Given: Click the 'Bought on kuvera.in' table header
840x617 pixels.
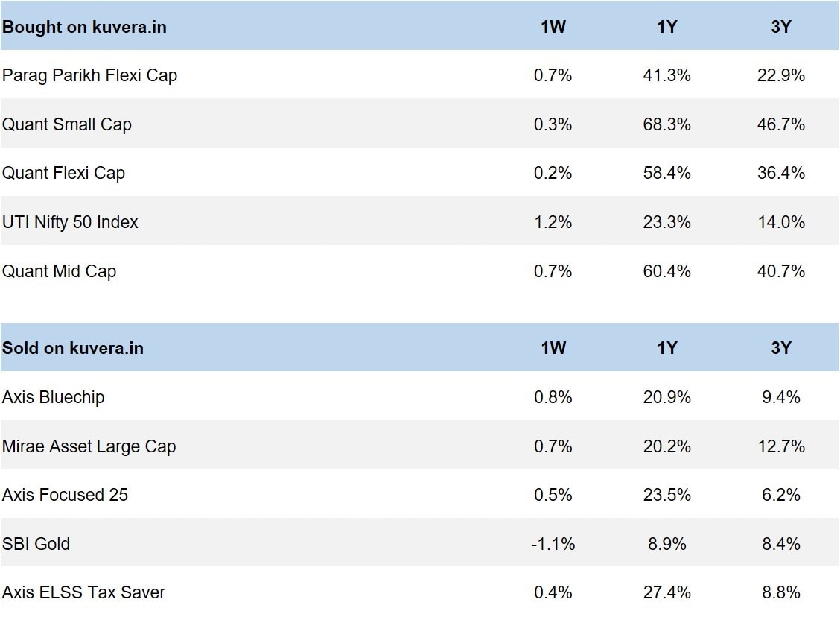Looking at the screenshot, I should click(x=84, y=28).
